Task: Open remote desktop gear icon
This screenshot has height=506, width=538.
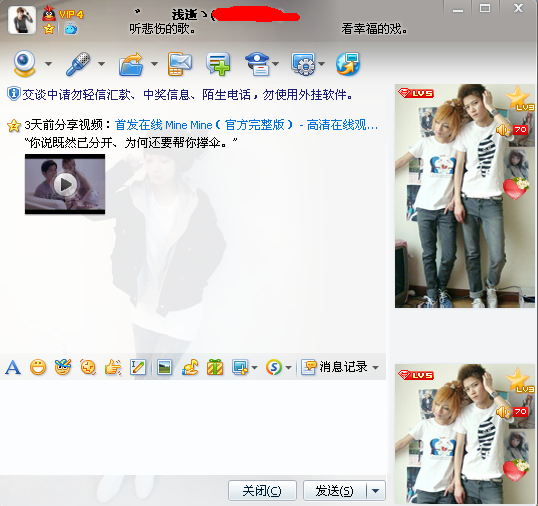Action: (303, 64)
